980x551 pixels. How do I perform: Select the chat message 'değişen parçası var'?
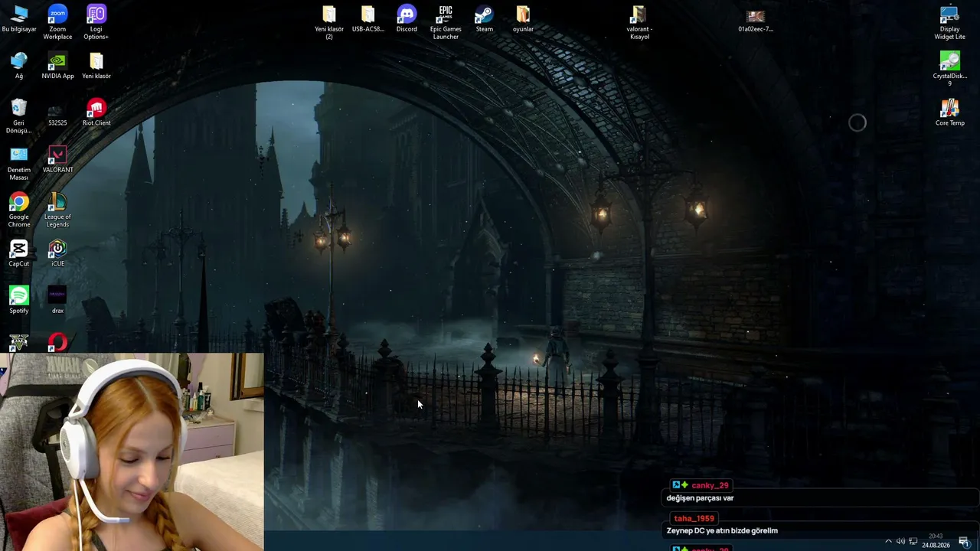tap(700, 498)
